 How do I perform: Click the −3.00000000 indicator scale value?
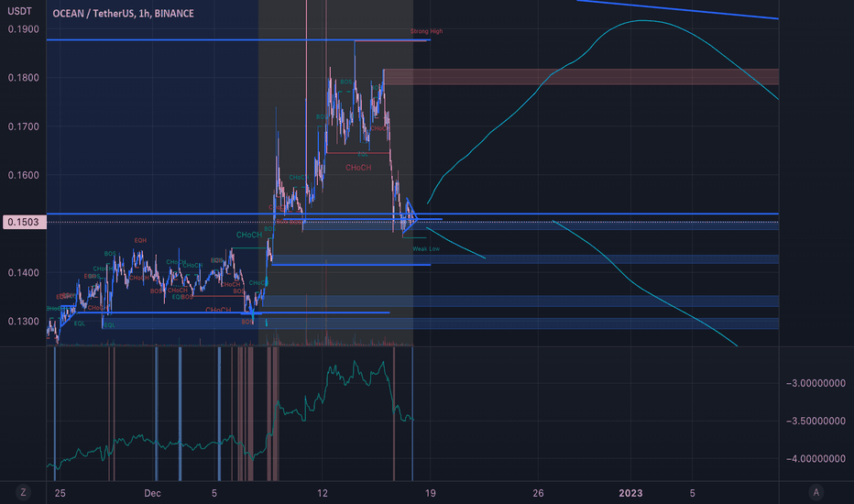pos(816,383)
